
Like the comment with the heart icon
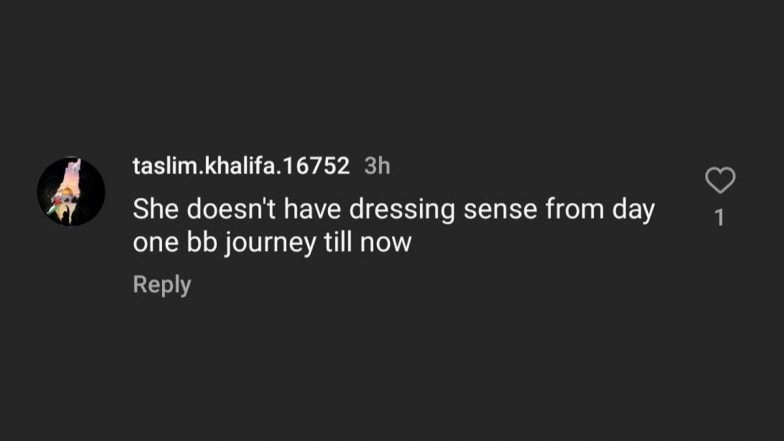click(720, 180)
